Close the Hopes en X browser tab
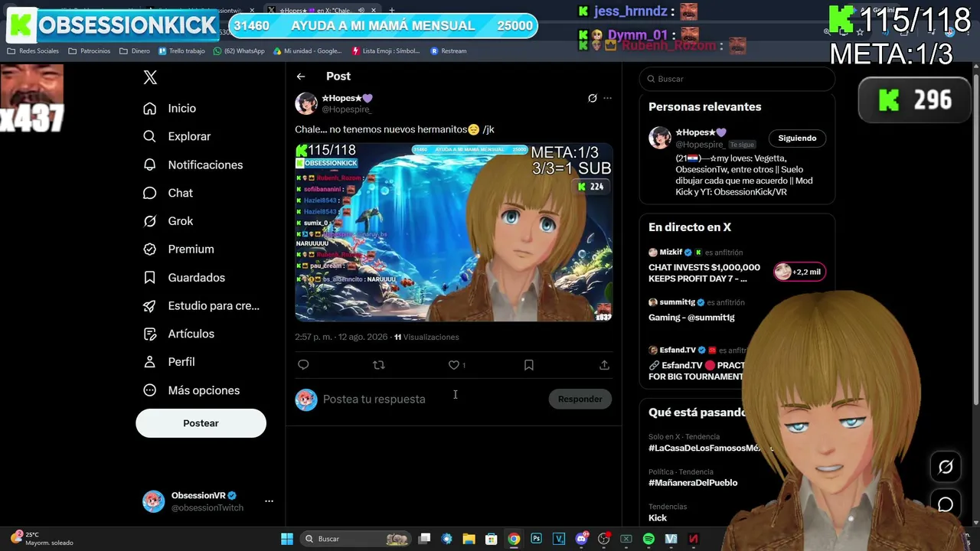Viewport: 980px width, 551px height. pyautogui.click(x=374, y=11)
